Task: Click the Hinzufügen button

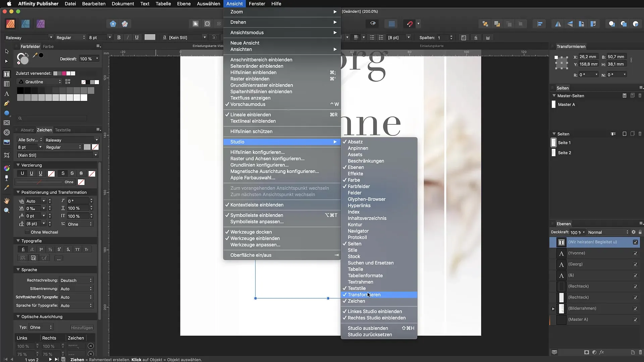Action: coord(82,327)
